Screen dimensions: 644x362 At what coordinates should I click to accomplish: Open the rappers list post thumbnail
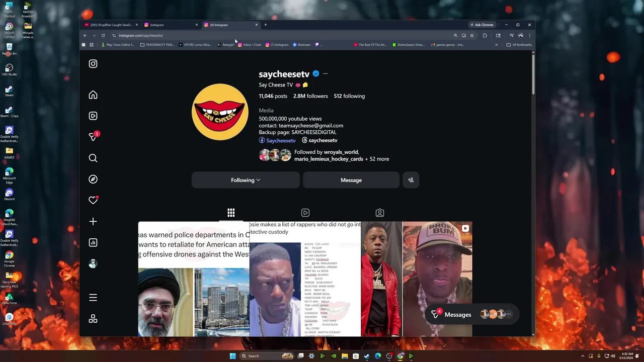point(305,279)
